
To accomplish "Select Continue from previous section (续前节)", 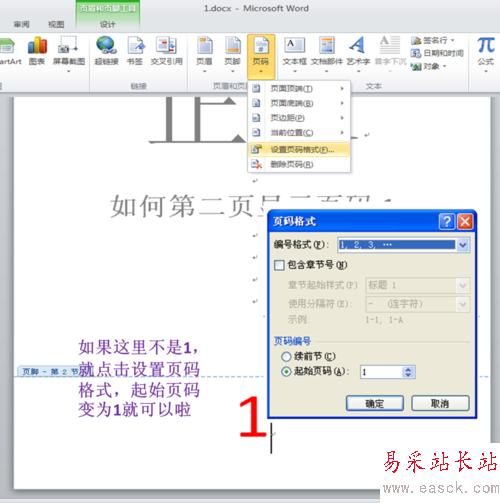I will 286,357.
